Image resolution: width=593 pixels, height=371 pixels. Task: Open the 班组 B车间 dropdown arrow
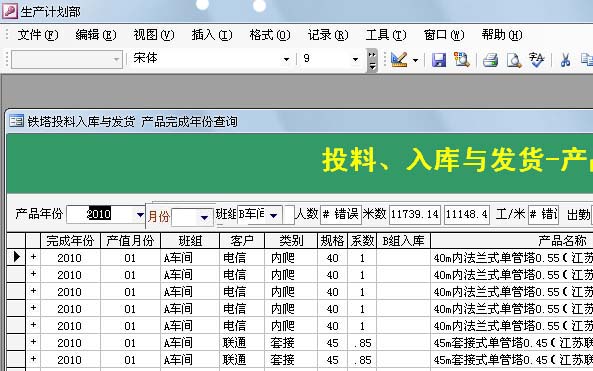[273, 215]
